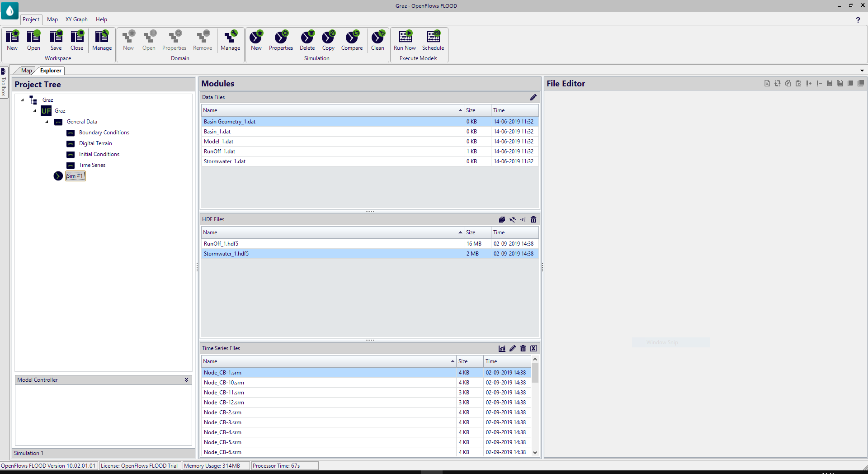This screenshot has width=868, height=474.
Task: Open the tab list dropdown arrow
Action: point(862,71)
